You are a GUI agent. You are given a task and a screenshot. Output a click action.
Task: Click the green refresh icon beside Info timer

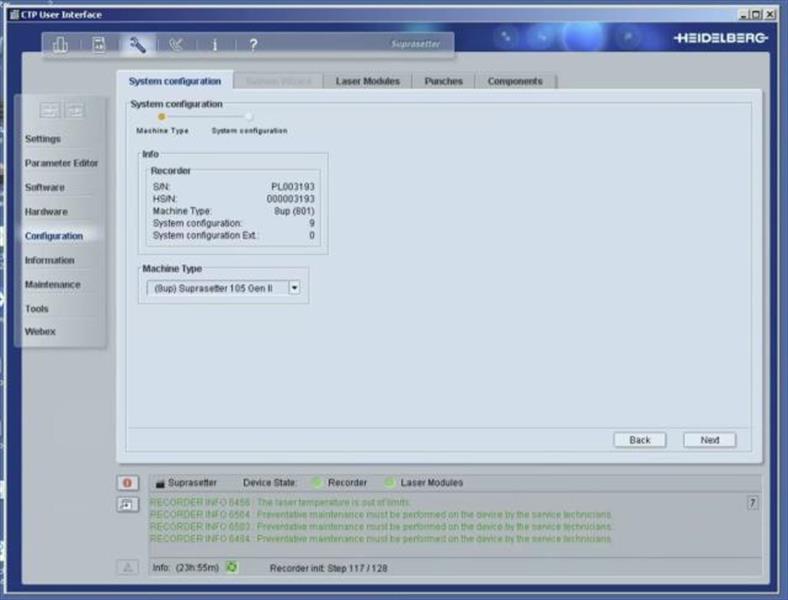[x=232, y=567]
